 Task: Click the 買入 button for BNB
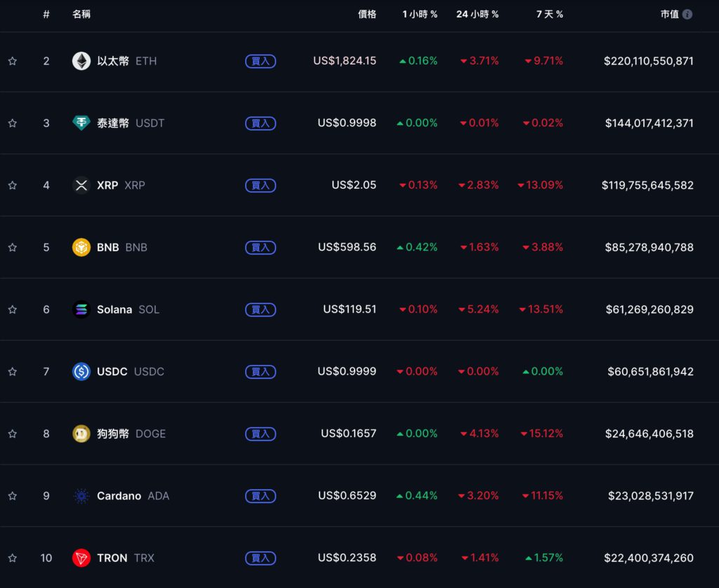click(260, 248)
